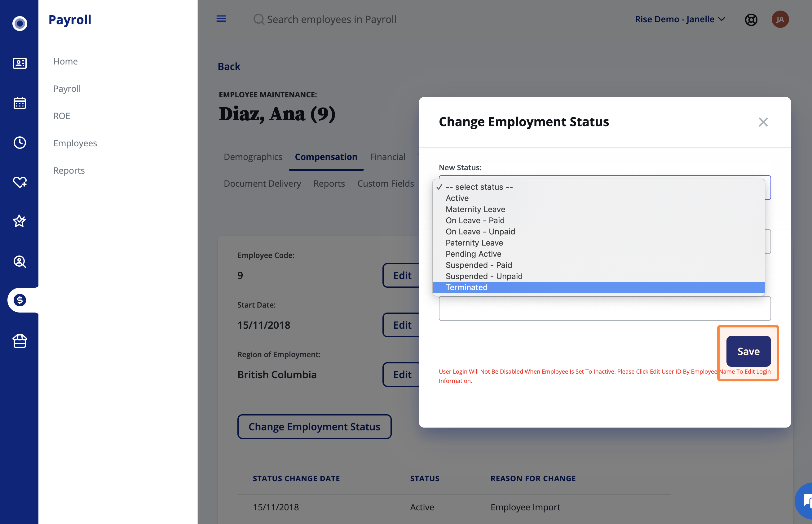Open Employees menu item
The image size is (812, 524).
75,143
